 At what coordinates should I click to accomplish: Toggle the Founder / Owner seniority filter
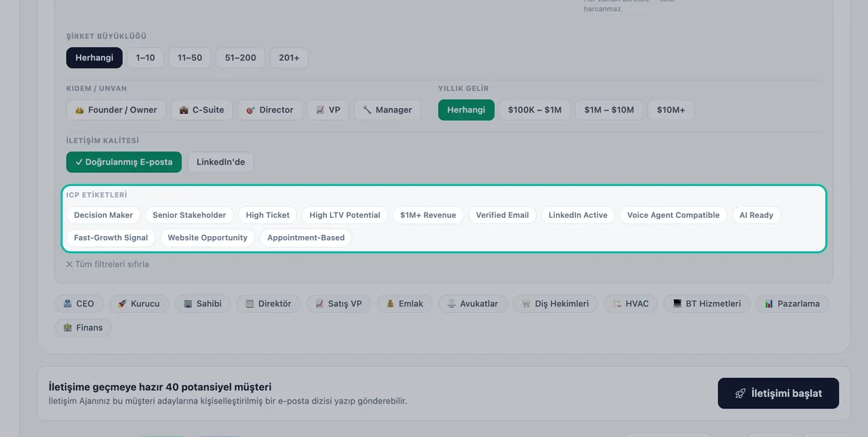point(116,110)
